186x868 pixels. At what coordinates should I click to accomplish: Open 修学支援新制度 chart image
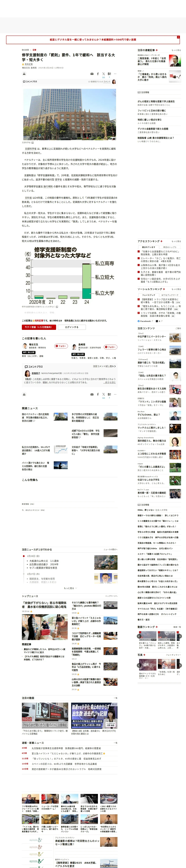coord(70,275)
